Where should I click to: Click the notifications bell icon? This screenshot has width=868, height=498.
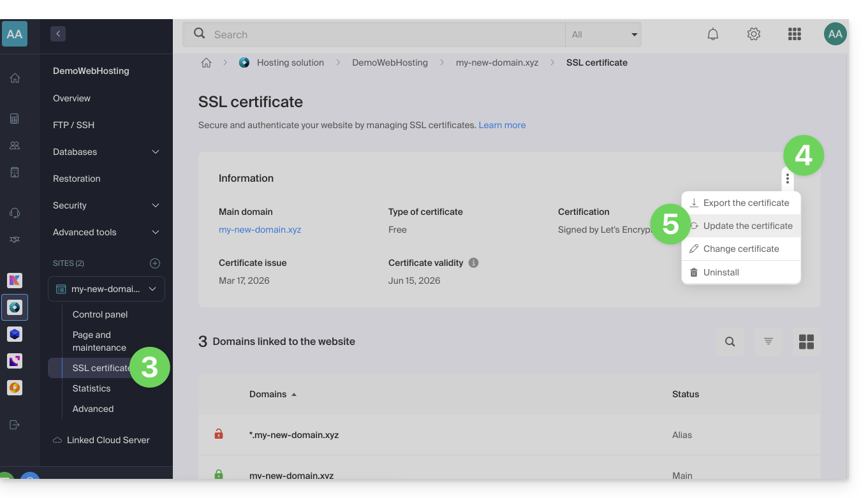coord(713,34)
